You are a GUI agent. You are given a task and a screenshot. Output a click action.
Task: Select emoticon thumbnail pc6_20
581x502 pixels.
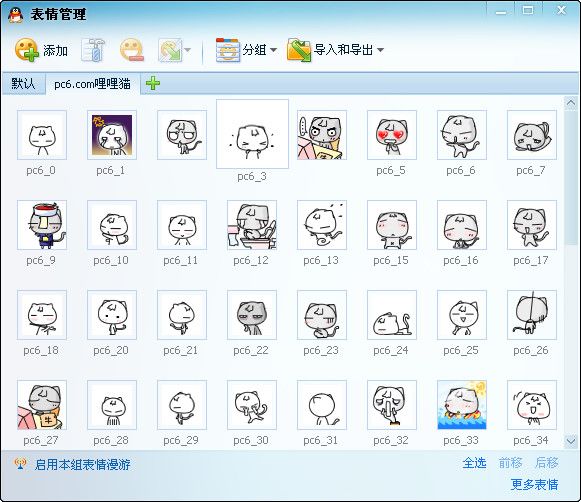coord(112,315)
